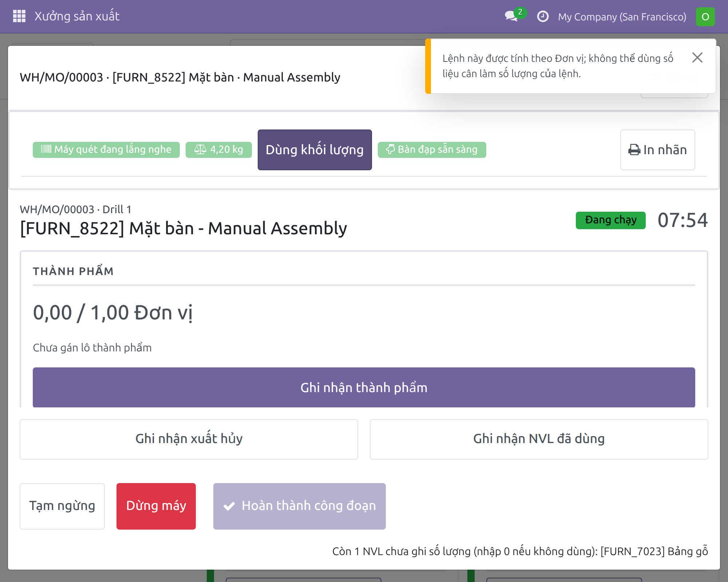Click Ghi nhận thành phẩm button
This screenshot has height=582, width=728.
point(364,387)
